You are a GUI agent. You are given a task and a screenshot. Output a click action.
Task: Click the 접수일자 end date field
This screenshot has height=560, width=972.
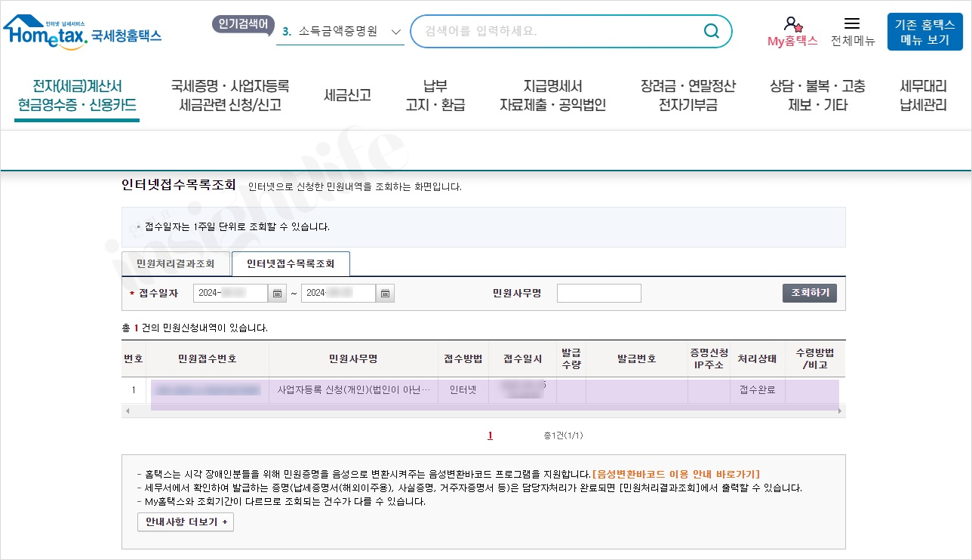coord(338,294)
